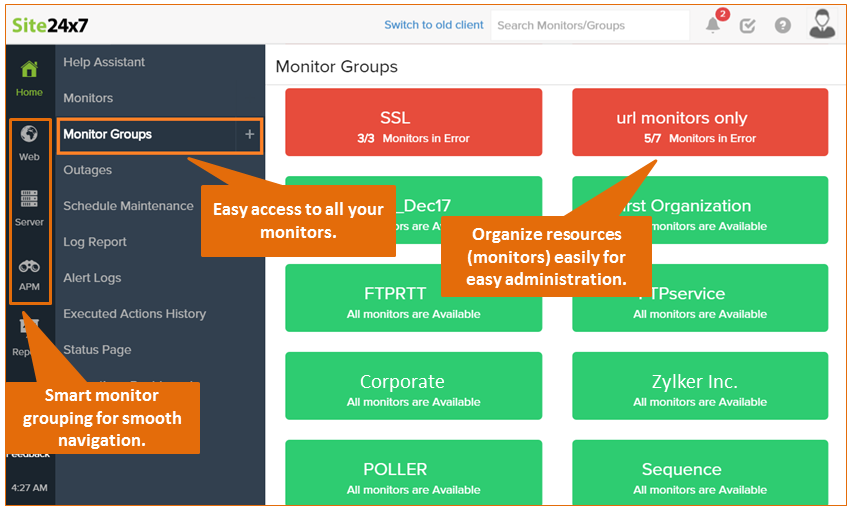The height and width of the screenshot is (511, 851).
Task: Open the Home section
Action: (x=29, y=79)
